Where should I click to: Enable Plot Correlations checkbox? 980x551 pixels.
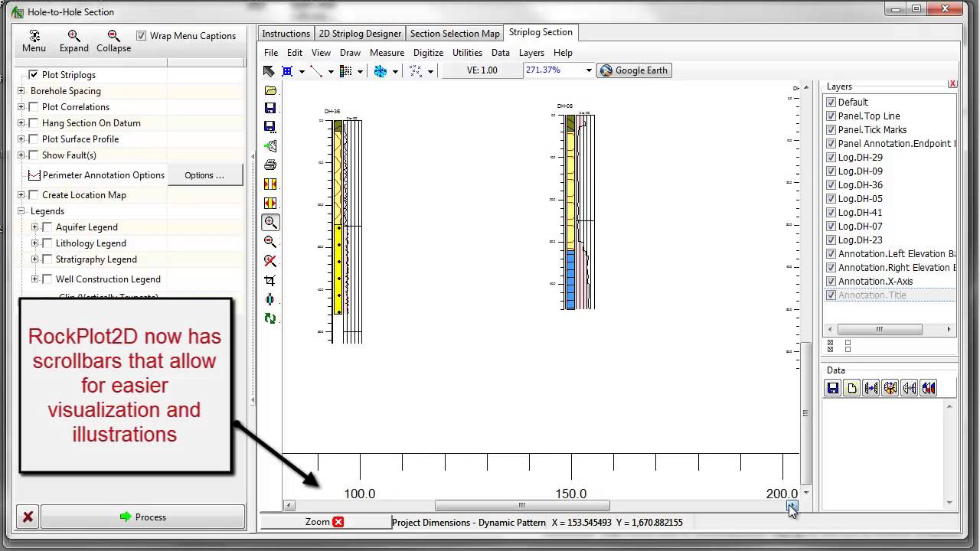coord(34,107)
